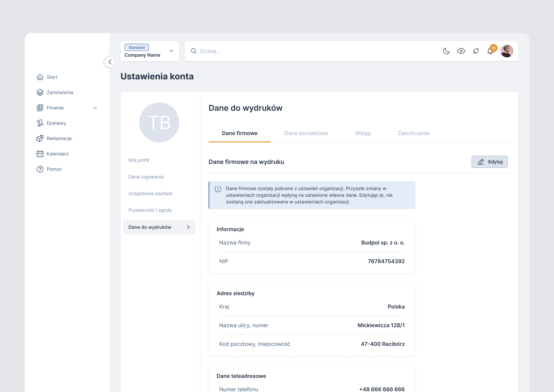The image size is (554, 392).
Task: Collapse the sidebar with arrow button
Action: pos(110,62)
